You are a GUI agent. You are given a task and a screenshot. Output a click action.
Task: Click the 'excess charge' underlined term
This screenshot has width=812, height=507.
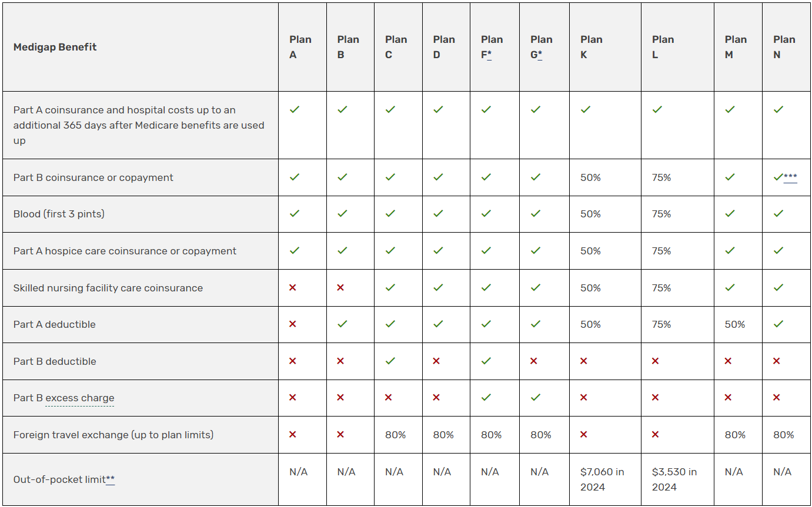point(80,398)
